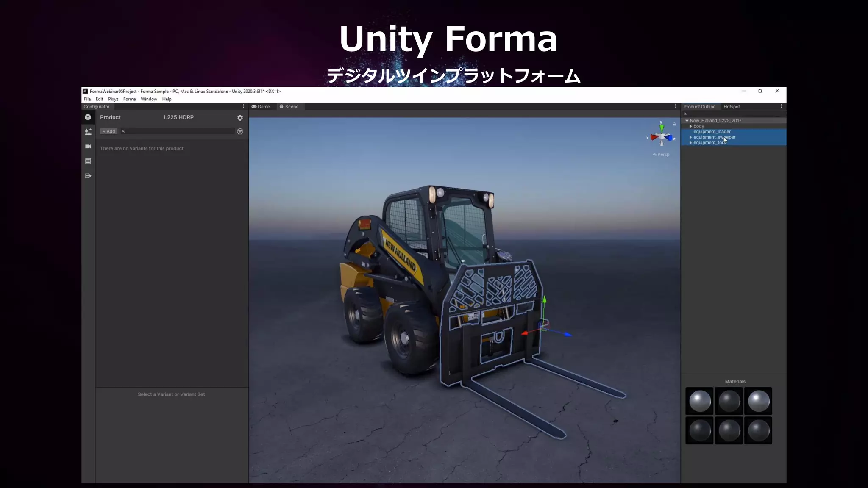
Task: Click the red X axis cone on orientation gizmo
Action: (x=654, y=137)
